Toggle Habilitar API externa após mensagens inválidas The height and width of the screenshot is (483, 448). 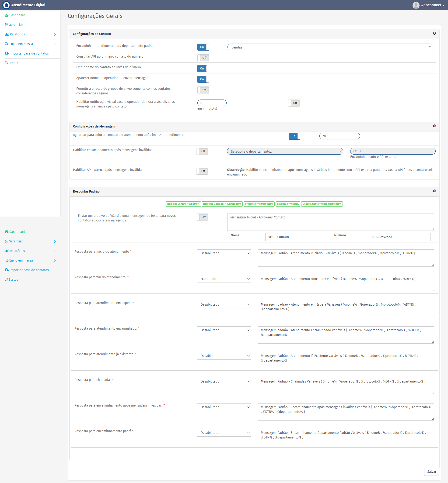click(202, 171)
